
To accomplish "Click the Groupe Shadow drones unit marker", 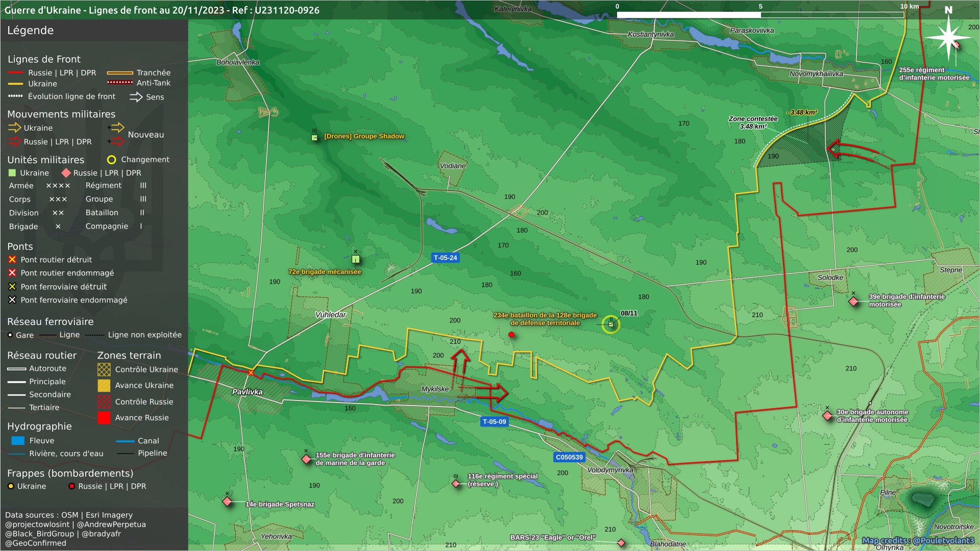I will [x=315, y=137].
